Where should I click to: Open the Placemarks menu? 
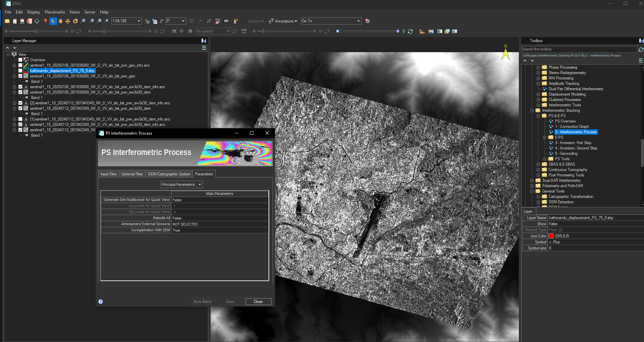click(x=55, y=12)
